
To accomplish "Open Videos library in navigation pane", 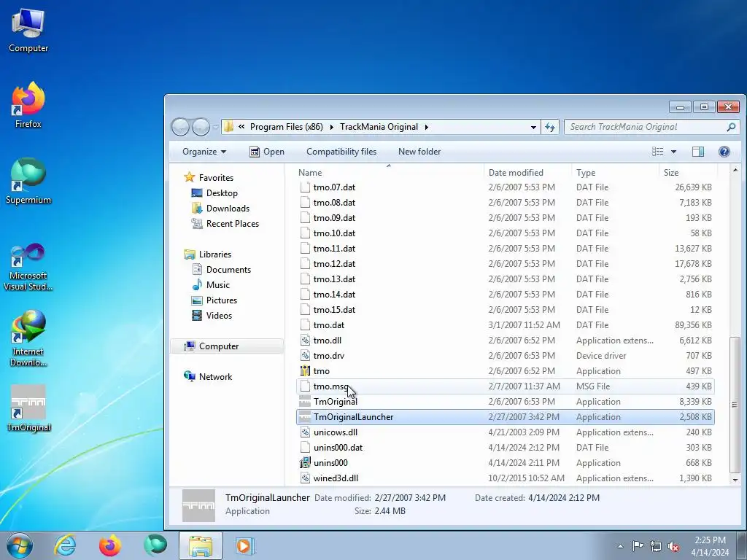I will 219,316.
